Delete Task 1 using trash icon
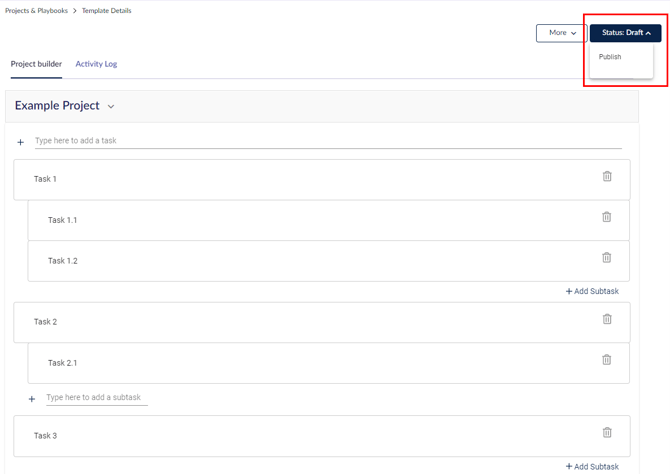The height and width of the screenshot is (474, 670). click(606, 177)
